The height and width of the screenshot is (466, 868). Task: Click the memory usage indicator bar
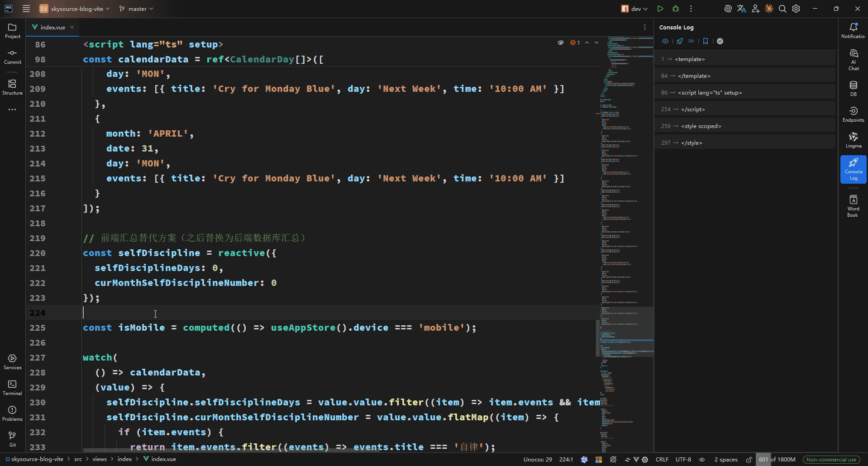[777, 459]
